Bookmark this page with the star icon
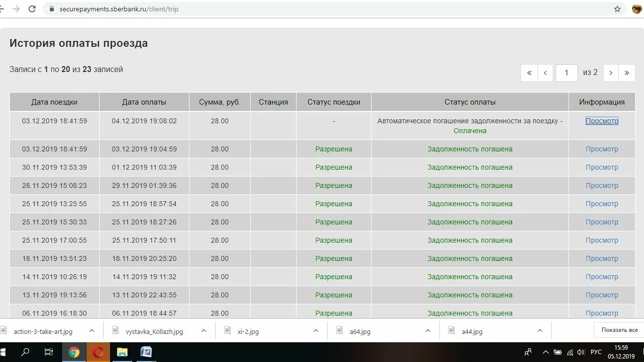Screen dimensions: 644x362 click(x=617, y=9)
